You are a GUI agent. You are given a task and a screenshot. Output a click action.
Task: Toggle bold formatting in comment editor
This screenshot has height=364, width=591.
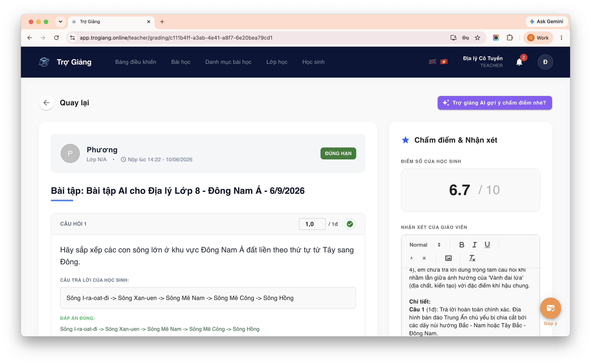click(461, 245)
